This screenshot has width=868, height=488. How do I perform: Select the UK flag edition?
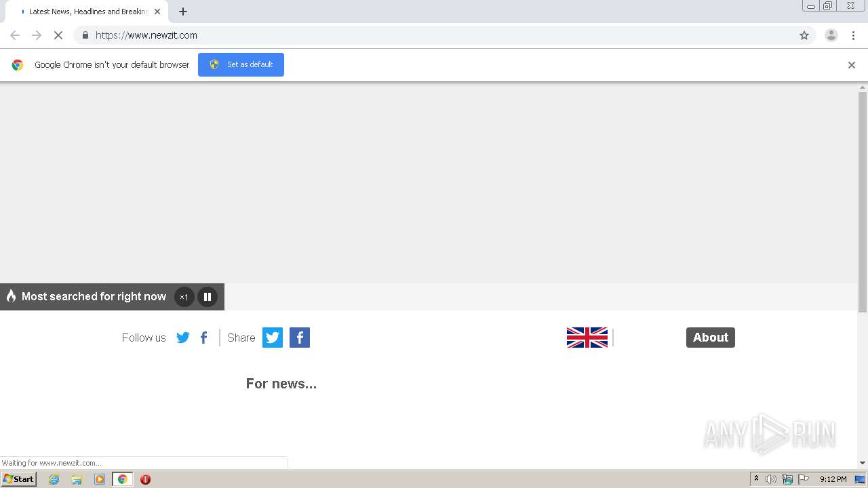587,338
